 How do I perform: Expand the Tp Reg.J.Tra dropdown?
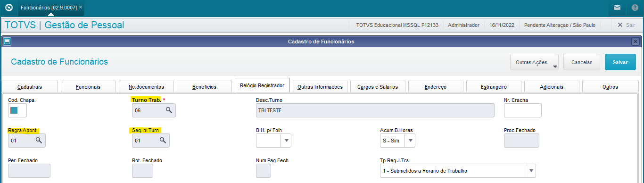[x=531, y=171]
